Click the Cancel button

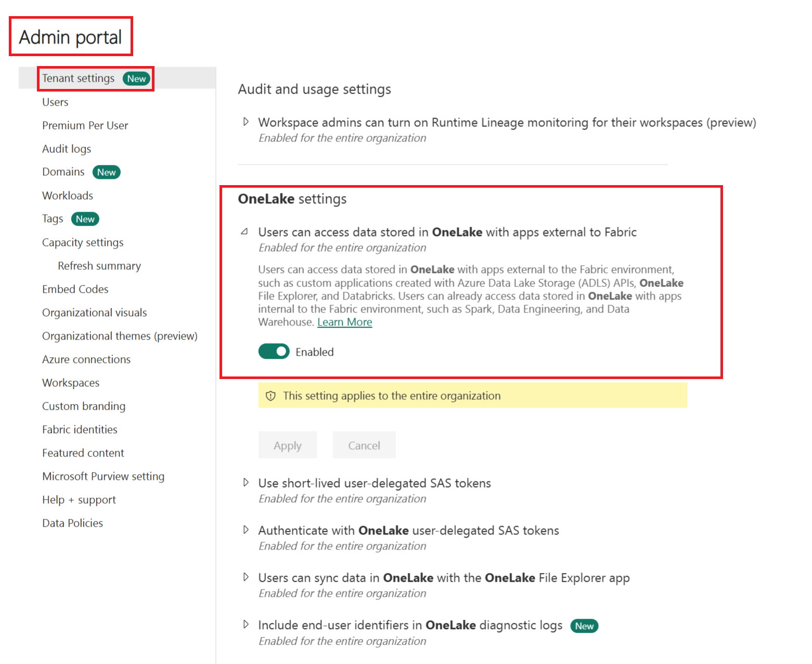pyautogui.click(x=364, y=445)
